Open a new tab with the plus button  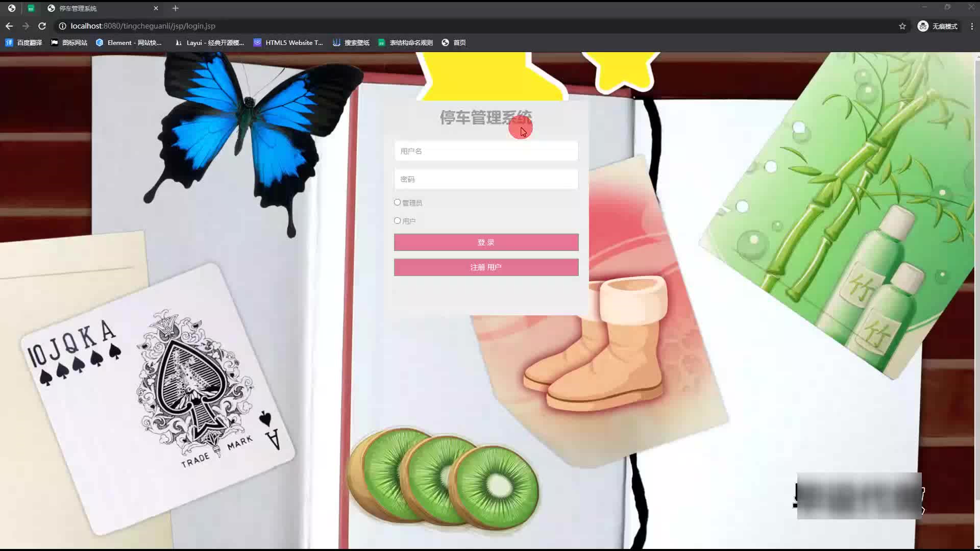(175, 8)
